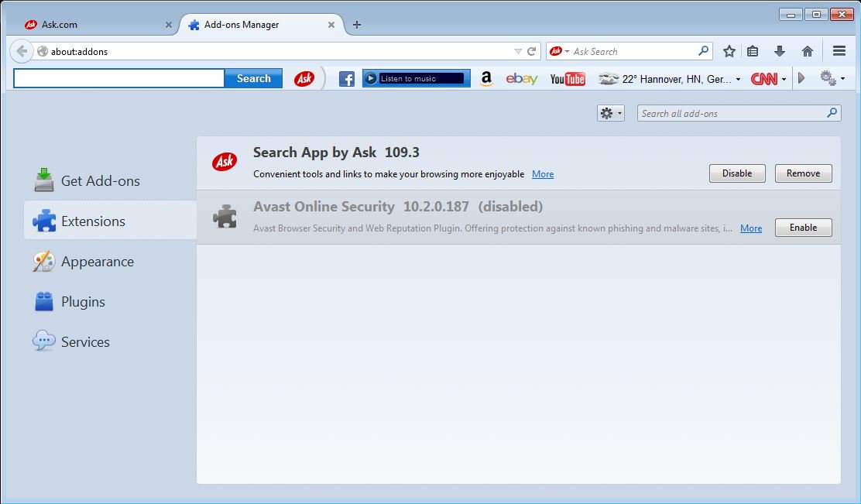Open Amazon from the Ask toolbar

(485, 77)
